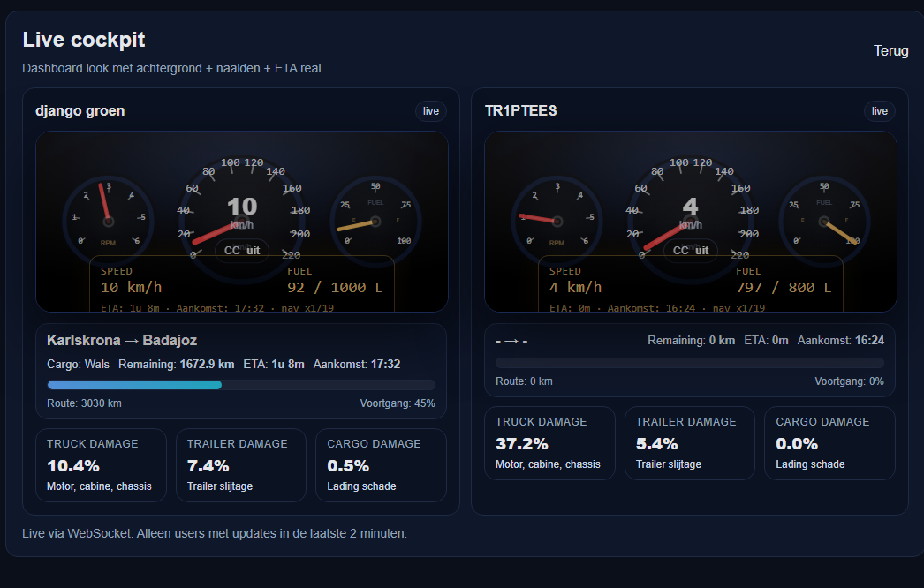
Task: Toggle cruise control 'CC uit' on django groen
Action: click(x=242, y=250)
